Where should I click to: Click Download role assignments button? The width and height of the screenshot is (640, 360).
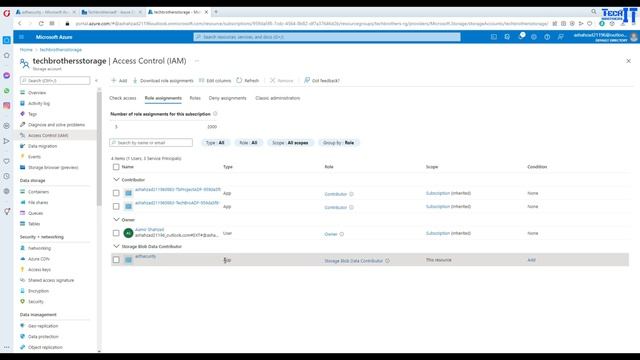[163, 80]
